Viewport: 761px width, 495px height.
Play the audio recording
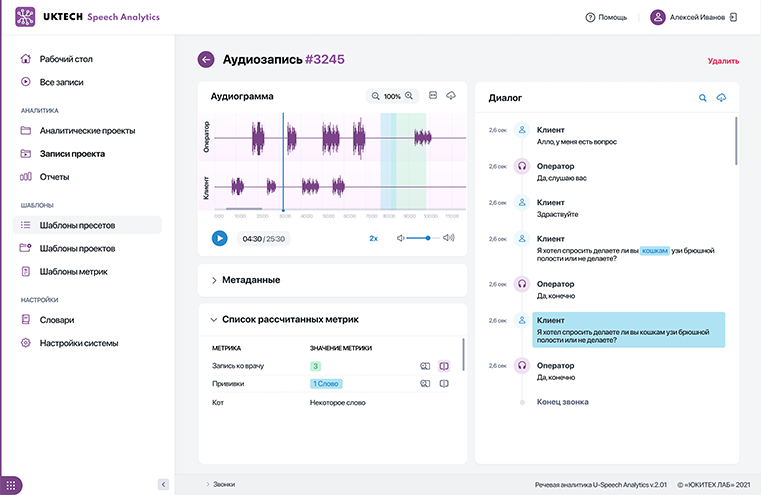coord(220,238)
